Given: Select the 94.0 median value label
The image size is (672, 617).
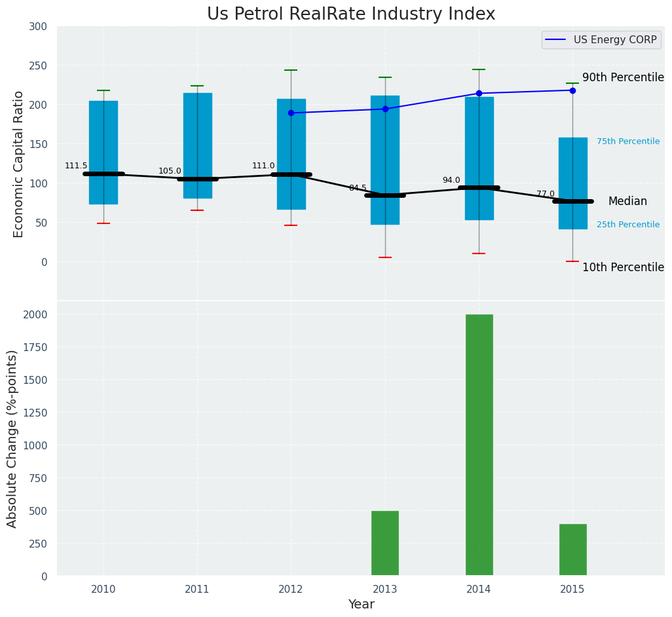Looking at the screenshot, I should click(451, 181).
